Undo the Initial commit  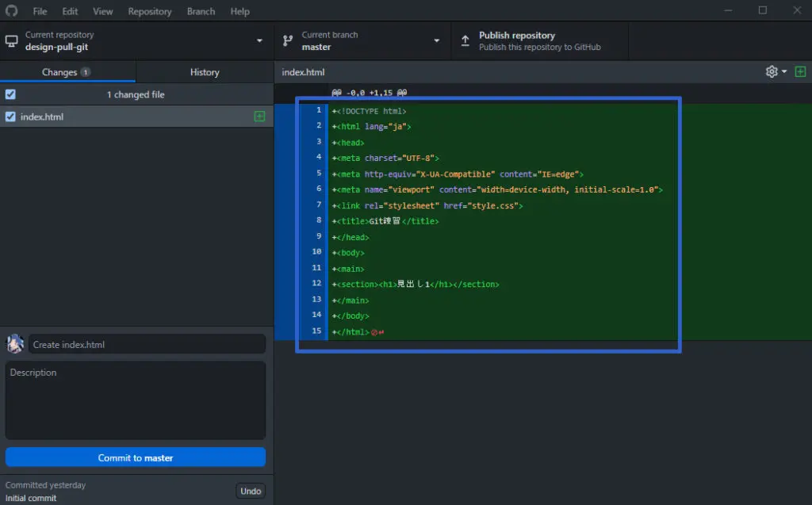[x=251, y=491]
